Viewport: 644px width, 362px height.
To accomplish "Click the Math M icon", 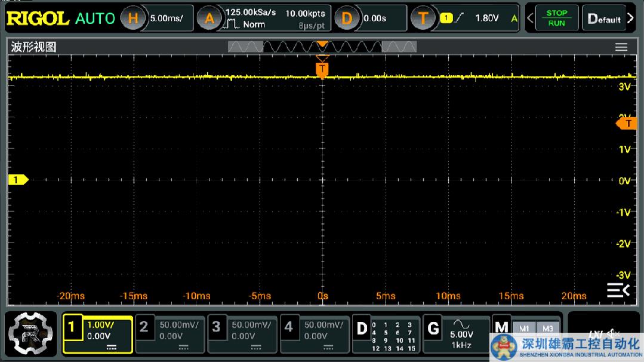I will [502, 327].
